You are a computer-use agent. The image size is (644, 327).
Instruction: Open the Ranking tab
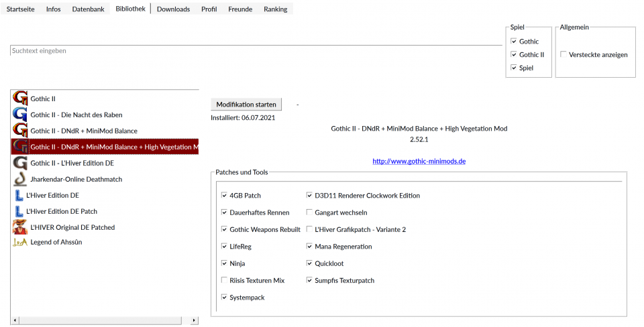tap(276, 9)
